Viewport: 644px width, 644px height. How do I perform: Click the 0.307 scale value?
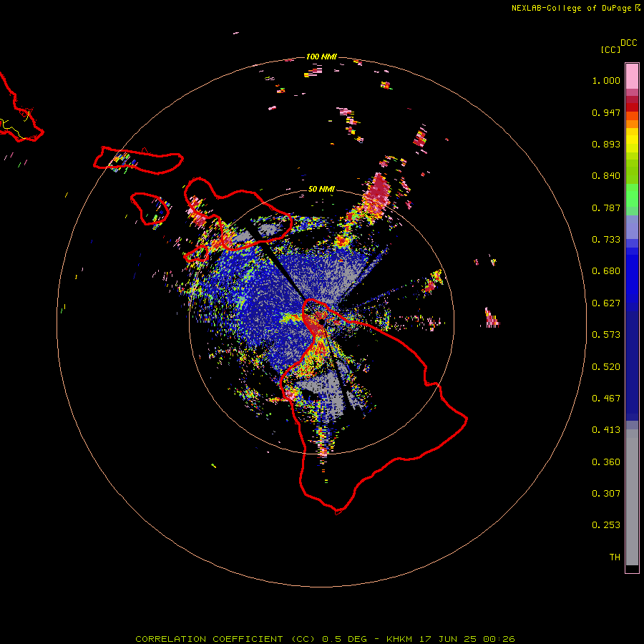coord(606,494)
